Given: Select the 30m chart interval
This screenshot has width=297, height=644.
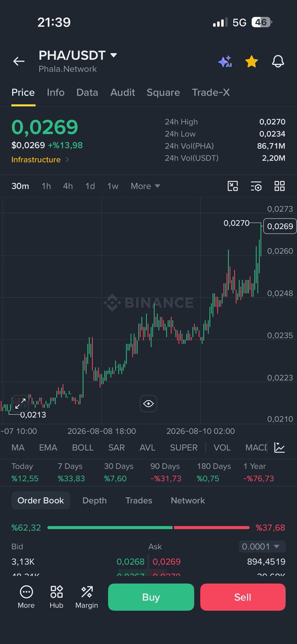Looking at the screenshot, I should [x=20, y=186].
